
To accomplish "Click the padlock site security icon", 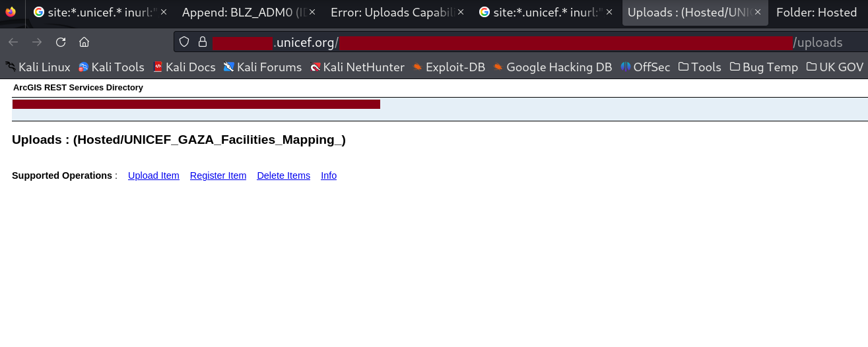I will point(202,42).
